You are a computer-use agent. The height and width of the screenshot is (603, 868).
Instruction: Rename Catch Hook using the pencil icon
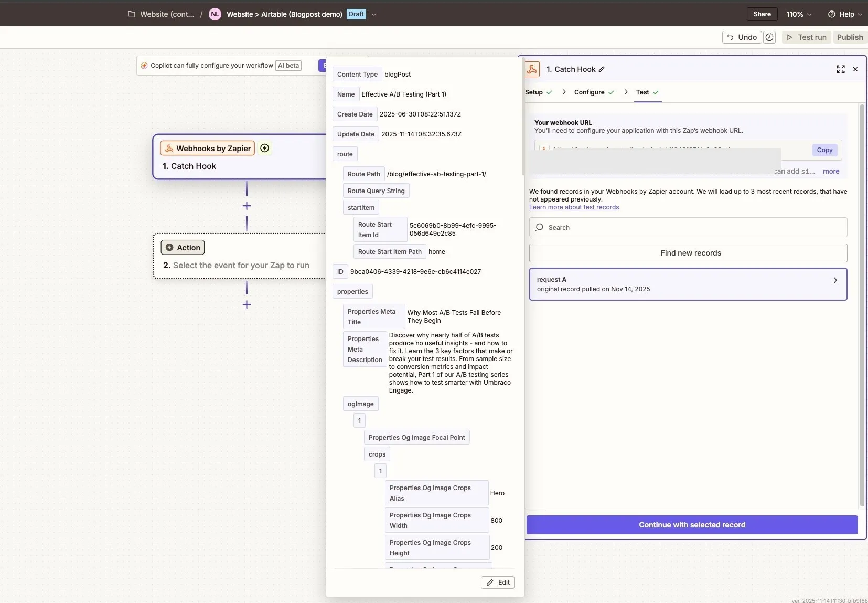coord(601,69)
